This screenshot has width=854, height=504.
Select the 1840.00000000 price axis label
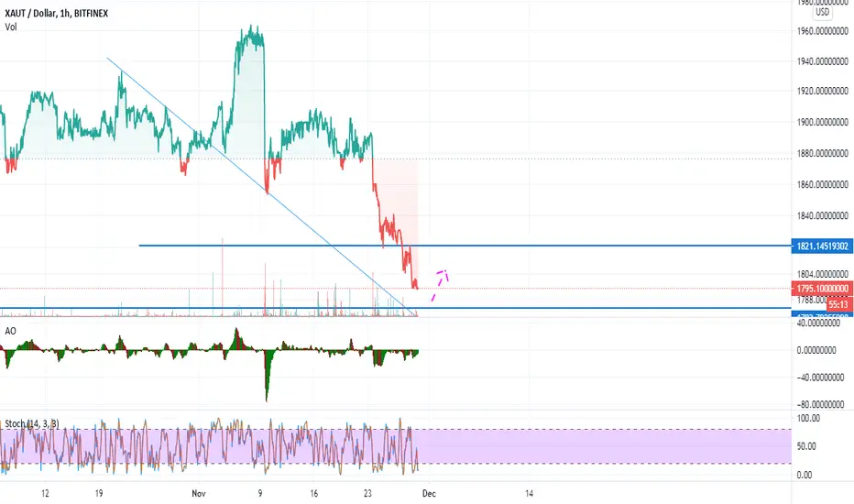(823, 215)
